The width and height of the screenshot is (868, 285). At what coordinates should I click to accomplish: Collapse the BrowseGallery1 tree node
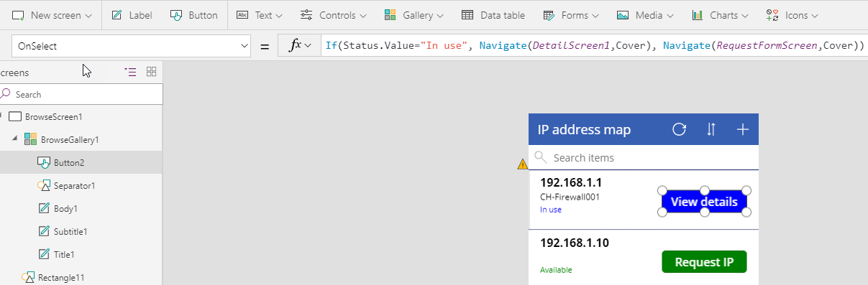(x=15, y=139)
